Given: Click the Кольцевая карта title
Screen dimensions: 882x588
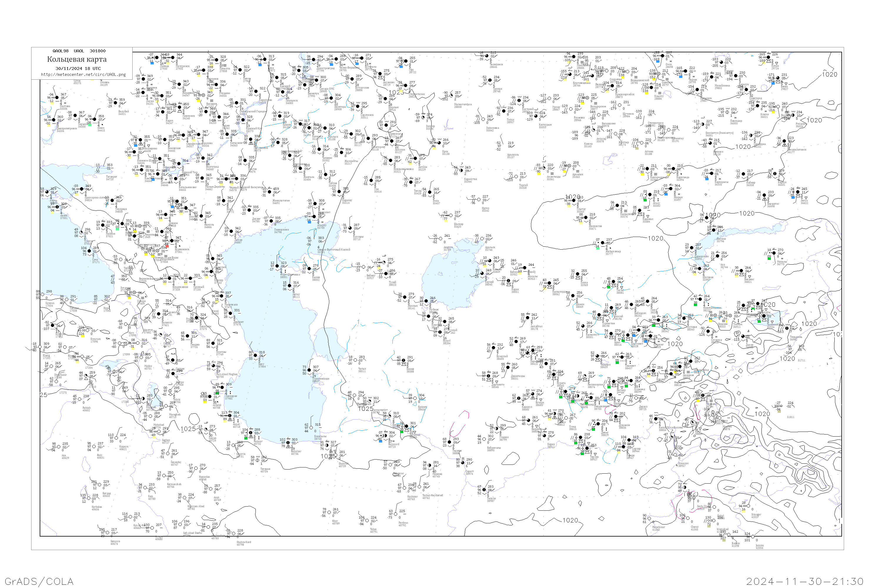Looking at the screenshot, I should pyautogui.click(x=77, y=59).
